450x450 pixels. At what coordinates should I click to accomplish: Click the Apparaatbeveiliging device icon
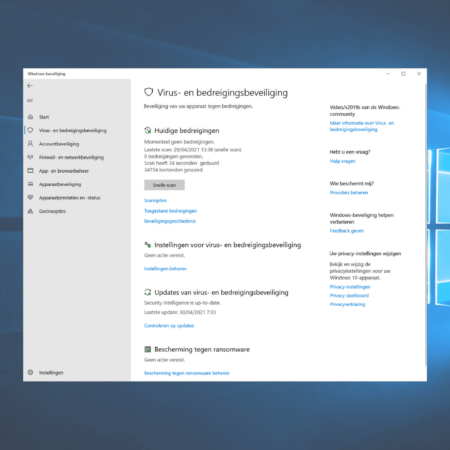30,184
